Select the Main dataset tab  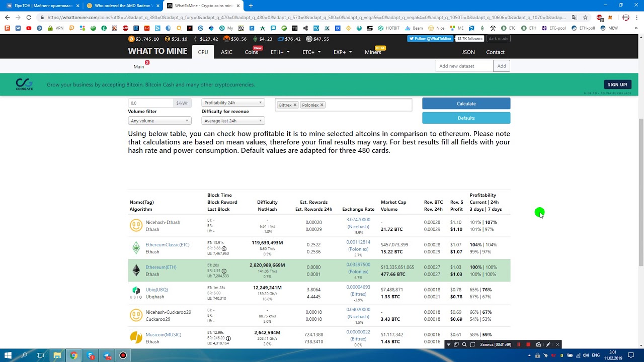139,66
